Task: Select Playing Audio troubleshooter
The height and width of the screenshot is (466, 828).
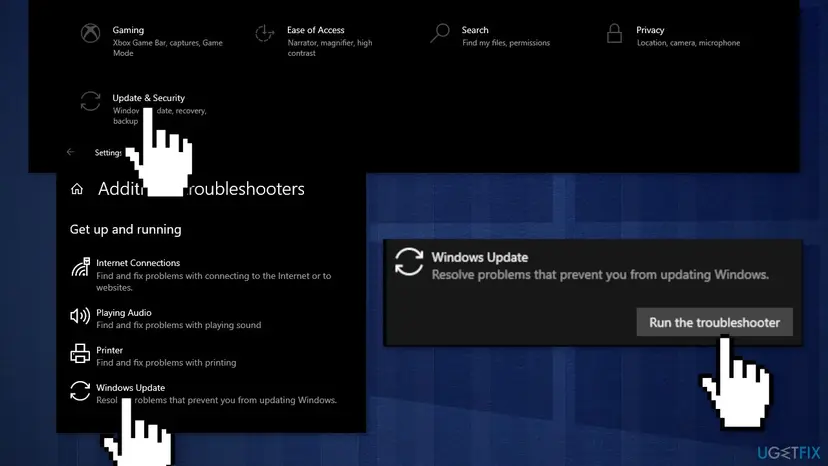Action: pos(124,313)
